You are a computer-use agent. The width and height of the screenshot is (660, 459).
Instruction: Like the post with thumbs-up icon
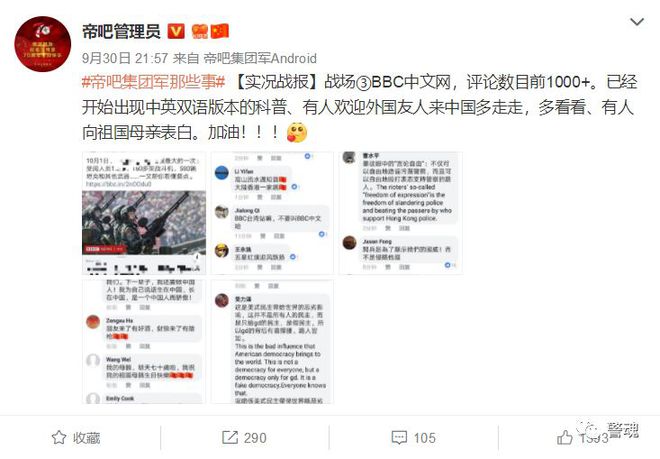564,438
